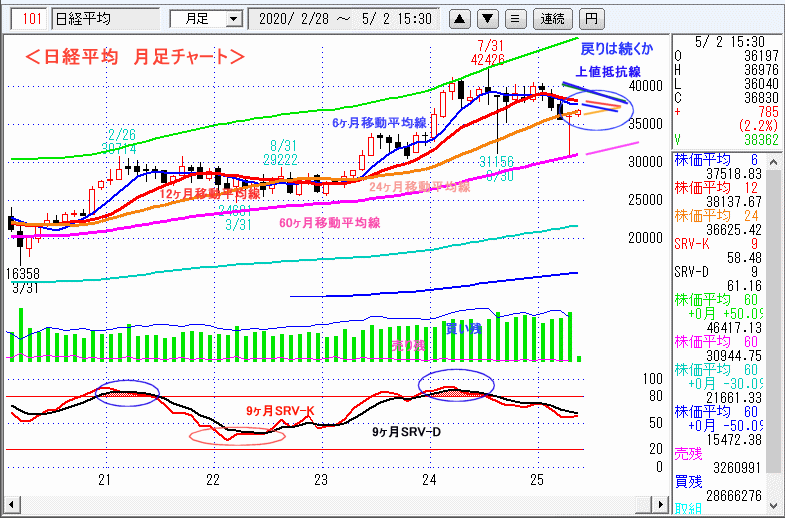This screenshot has height=518, width=785.
Task: Click the date range field 2020/2/28～5/2
Action: tap(344, 20)
